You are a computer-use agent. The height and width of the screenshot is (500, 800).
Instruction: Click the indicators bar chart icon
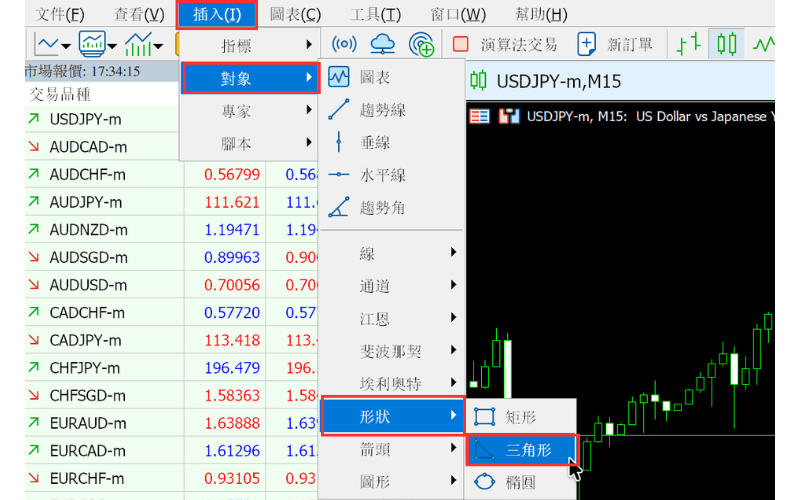139,44
